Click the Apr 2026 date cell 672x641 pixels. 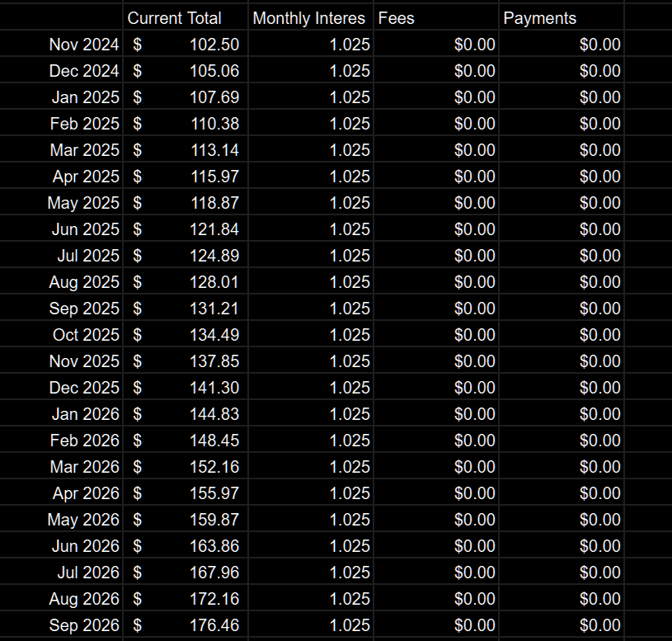coord(61,493)
